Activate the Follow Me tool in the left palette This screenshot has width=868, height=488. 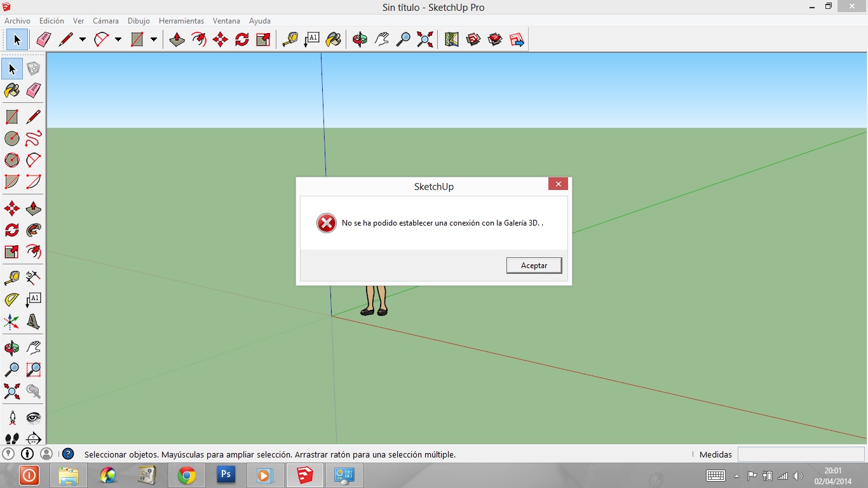pos(34,230)
